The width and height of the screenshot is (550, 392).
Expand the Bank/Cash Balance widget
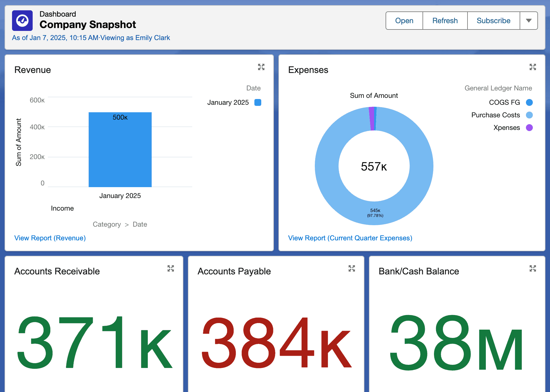coord(533,268)
